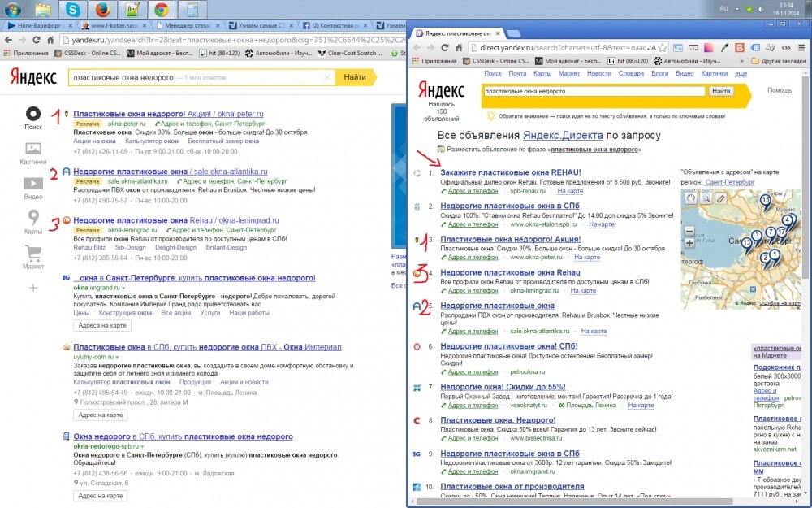Reload the page in the left yandex.ru window

point(37,40)
